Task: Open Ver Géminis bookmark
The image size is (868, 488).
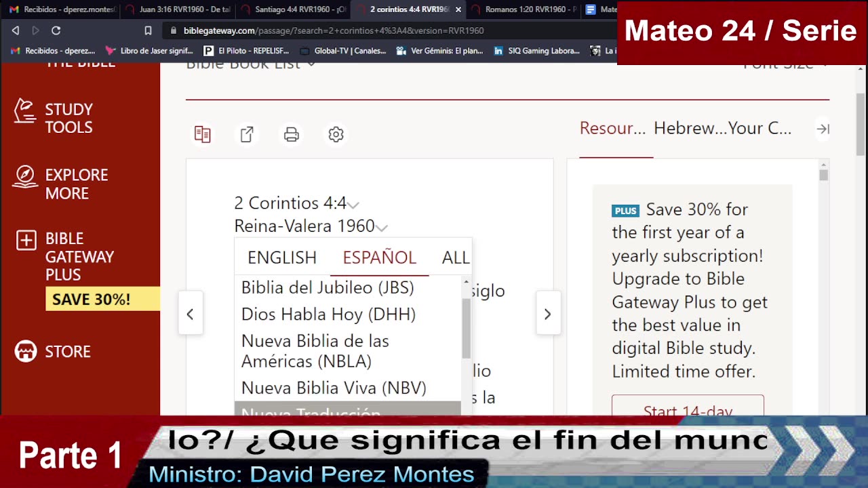Action: pyautogui.click(x=439, y=51)
